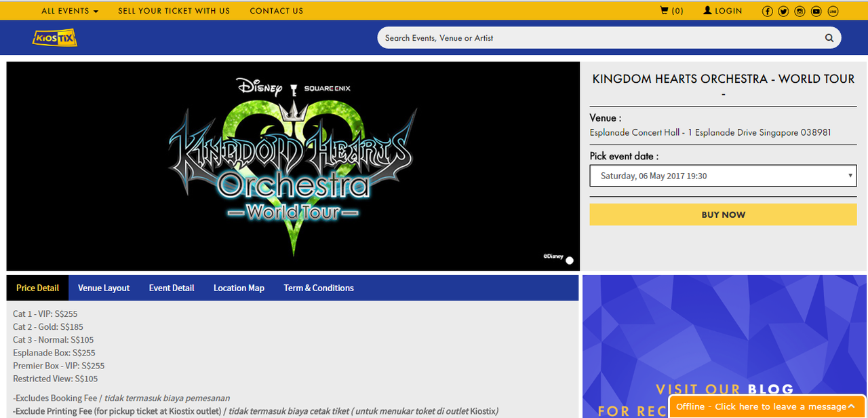Open the event date picker dropdown
This screenshot has height=418, width=868.
pyautogui.click(x=723, y=176)
